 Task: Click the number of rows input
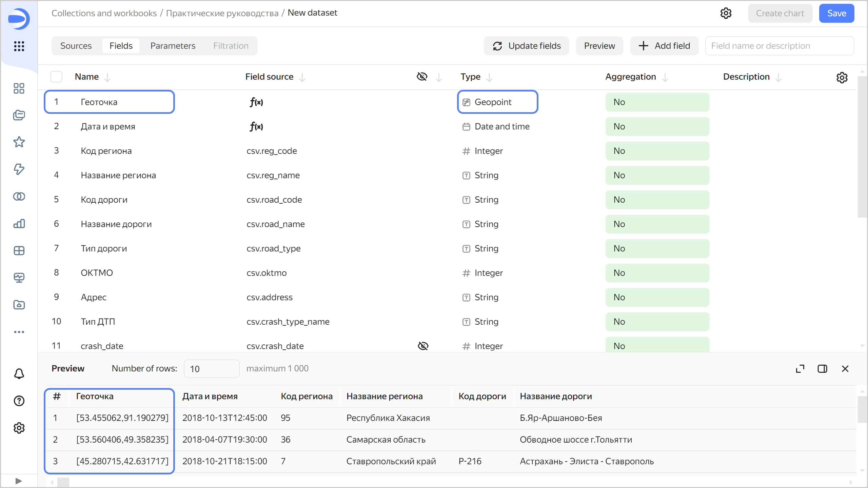click(211, 369)
